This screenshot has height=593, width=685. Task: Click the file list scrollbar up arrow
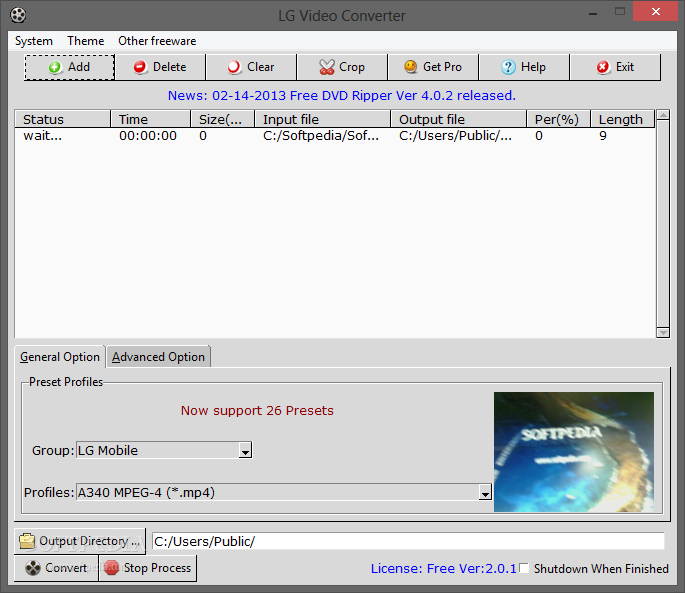[x=663, y=115]
